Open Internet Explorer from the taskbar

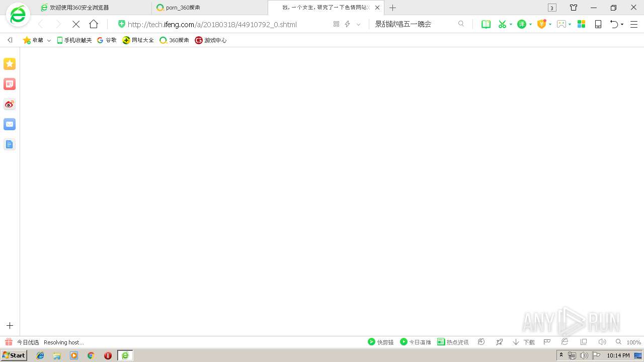[x=40, y=355]
